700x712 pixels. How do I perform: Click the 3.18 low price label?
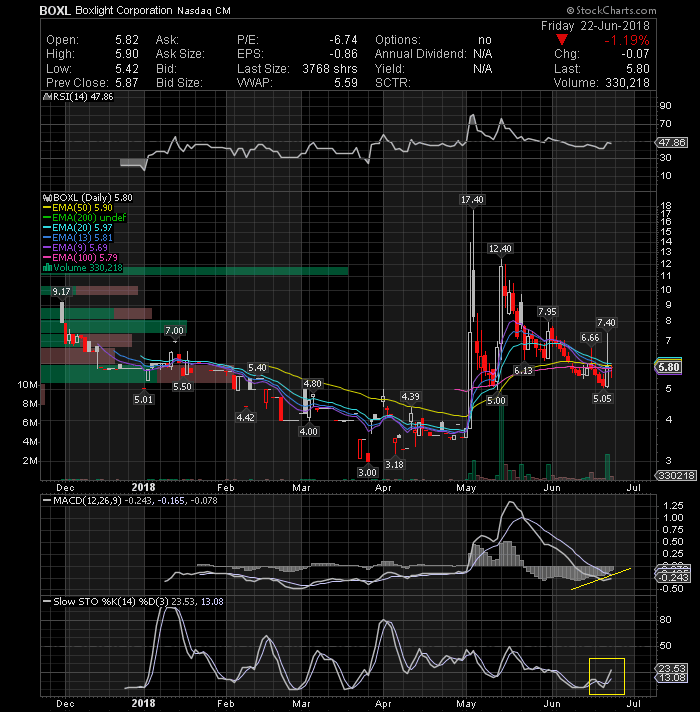tap(394, 465)
